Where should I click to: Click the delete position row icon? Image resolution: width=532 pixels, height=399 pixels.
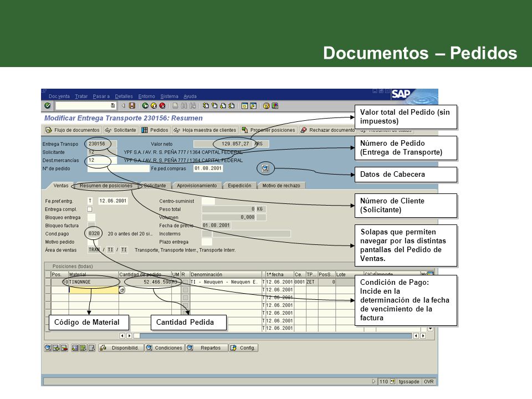64,348
